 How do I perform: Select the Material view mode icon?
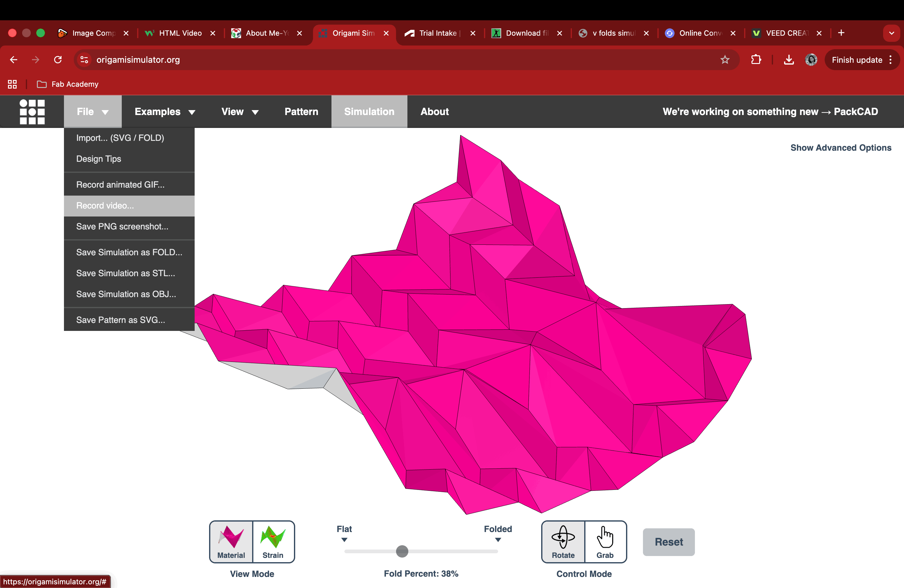pos(231,541)
